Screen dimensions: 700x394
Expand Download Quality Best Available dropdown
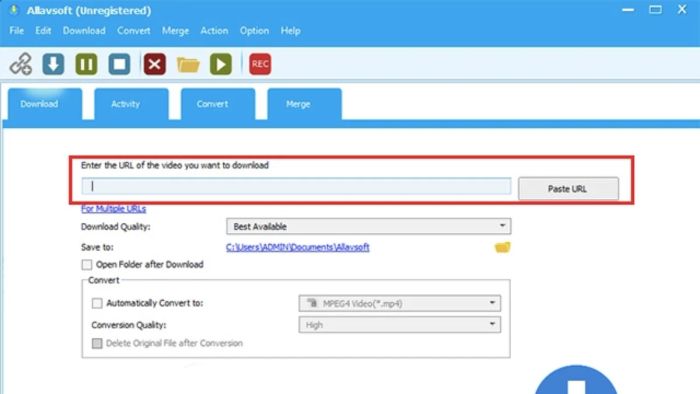point(368,227)
